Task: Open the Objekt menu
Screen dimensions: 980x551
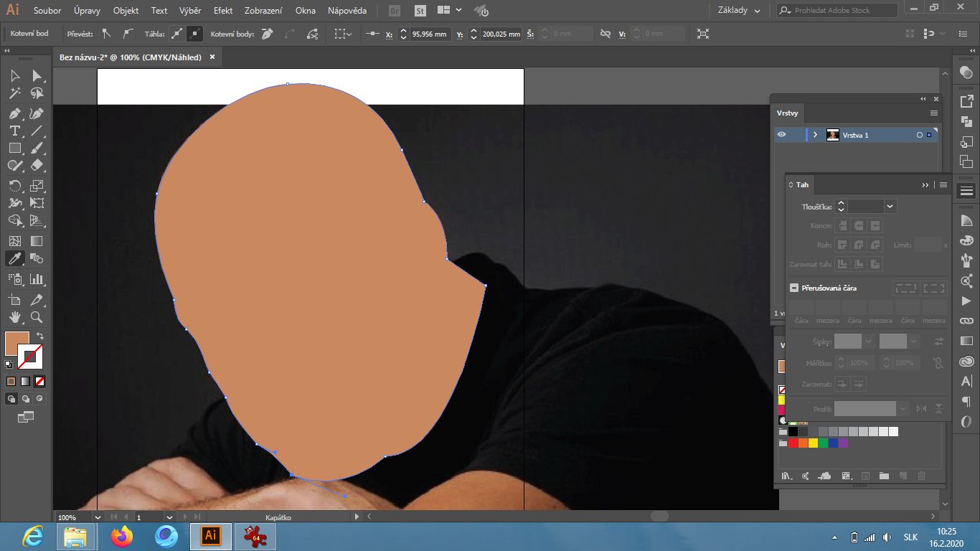Action: tap(126, 11)
